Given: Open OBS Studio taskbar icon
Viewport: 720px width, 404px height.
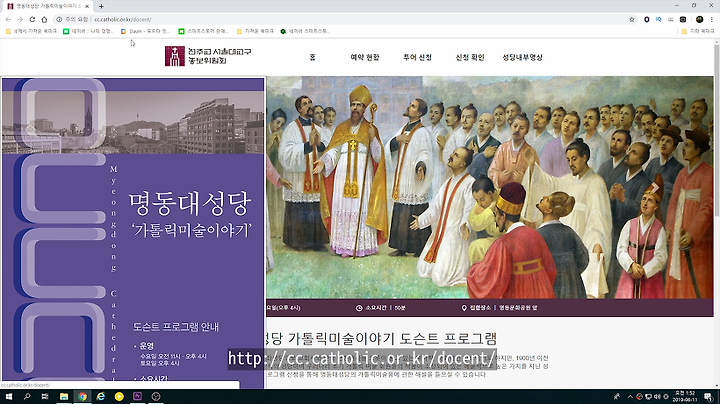Looking at the screenshot, I should 156,397.
